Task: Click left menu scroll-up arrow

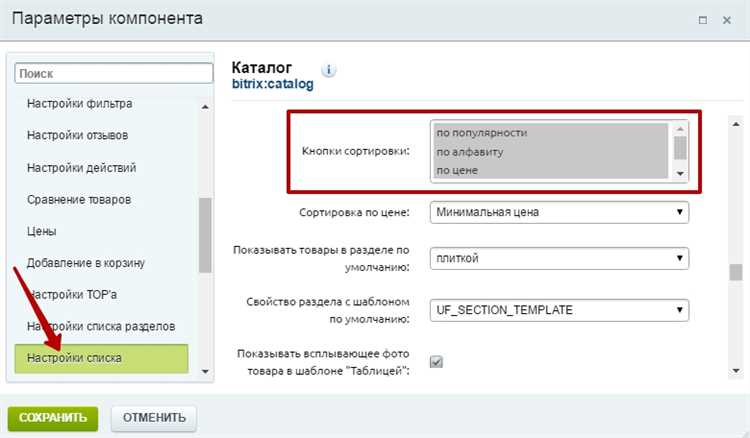Action: point(205,107)
